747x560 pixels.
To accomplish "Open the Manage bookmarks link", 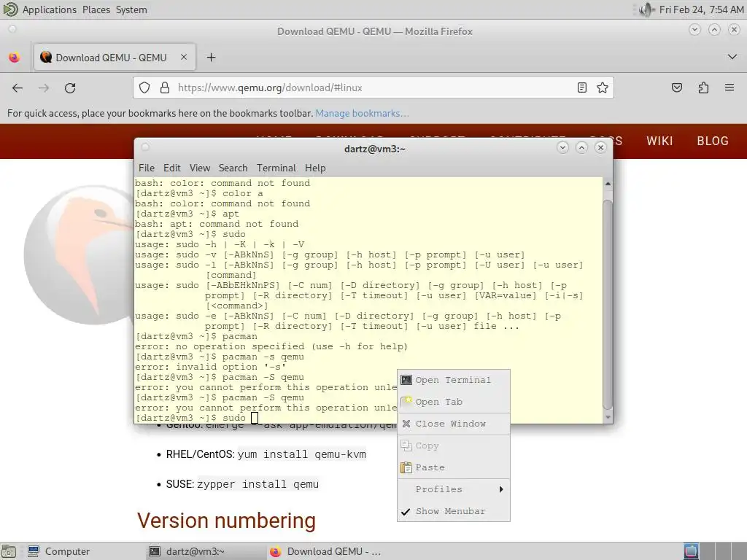I will pyautogui.click(x=362, y=113).
